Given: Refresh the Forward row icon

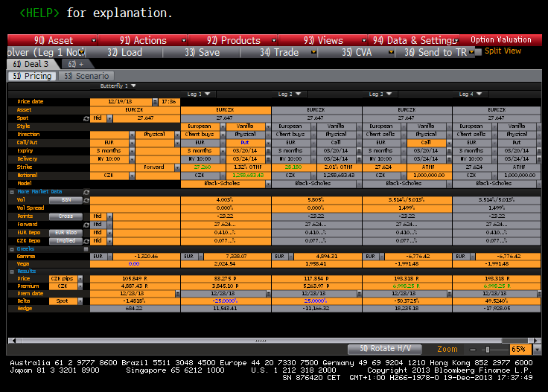Looking at the screenshot, I should 86,225.
